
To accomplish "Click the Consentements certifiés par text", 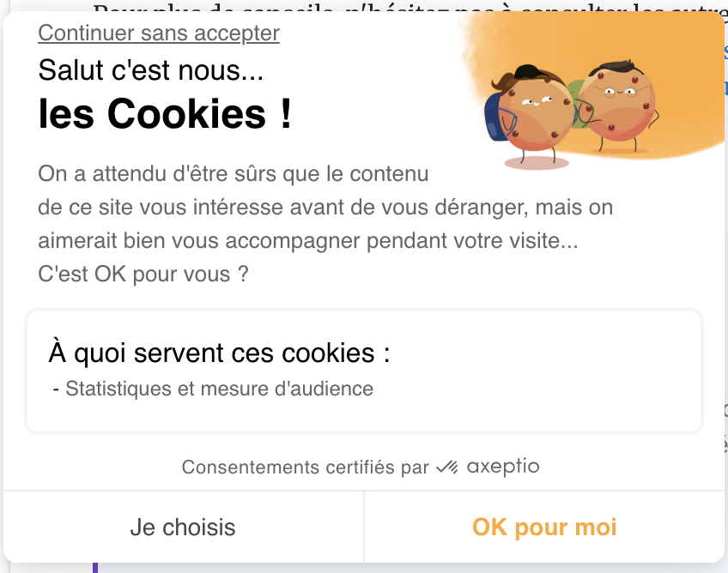I will point(305,467).
